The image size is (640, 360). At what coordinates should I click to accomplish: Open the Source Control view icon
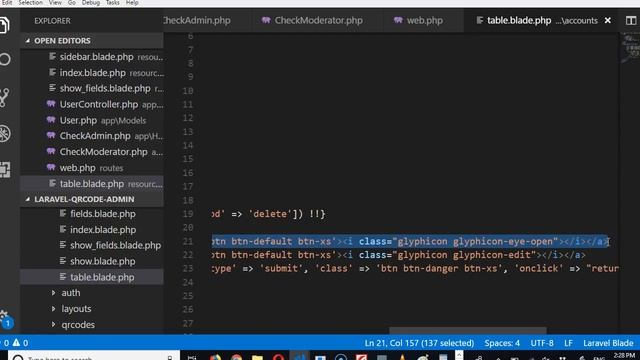point(4,98)
